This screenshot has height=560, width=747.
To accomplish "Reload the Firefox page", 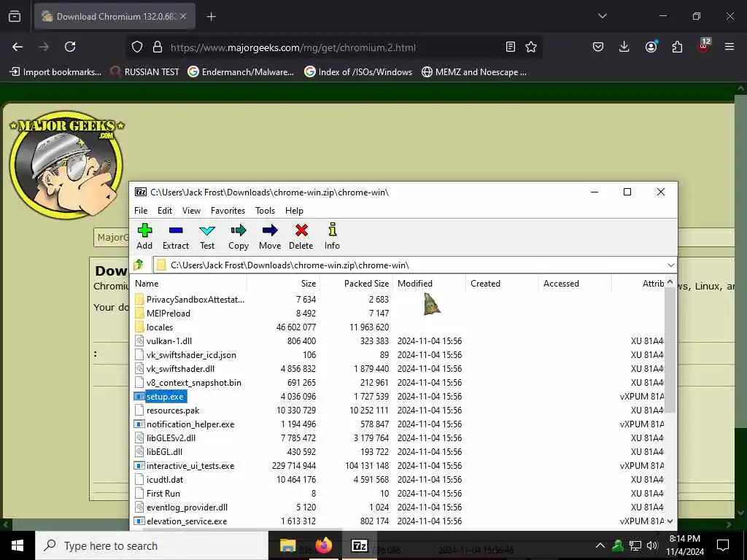I will tap(70, 47).
